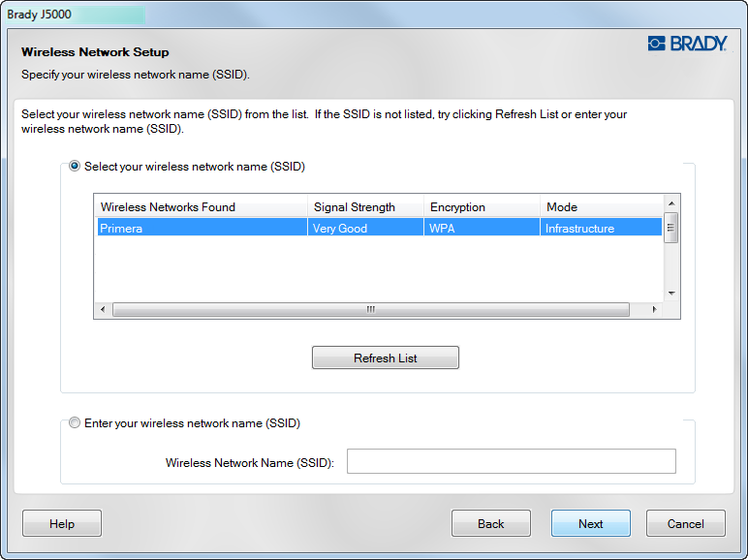Choose the 'Enter your wireless network name' radio option

coord(76,423)
